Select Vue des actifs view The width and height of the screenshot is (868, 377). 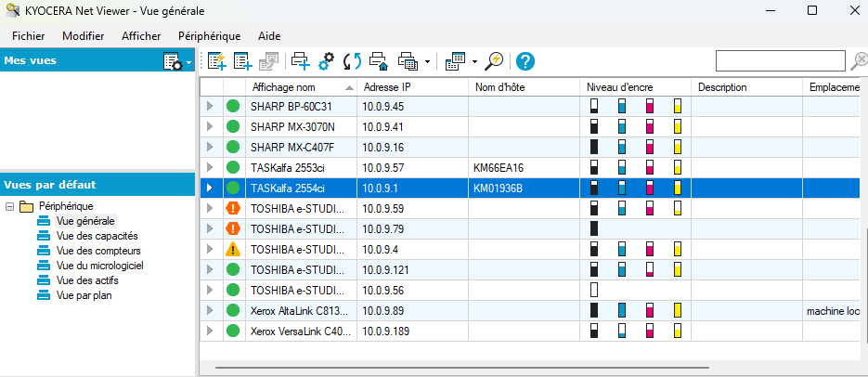coord(87,280)
